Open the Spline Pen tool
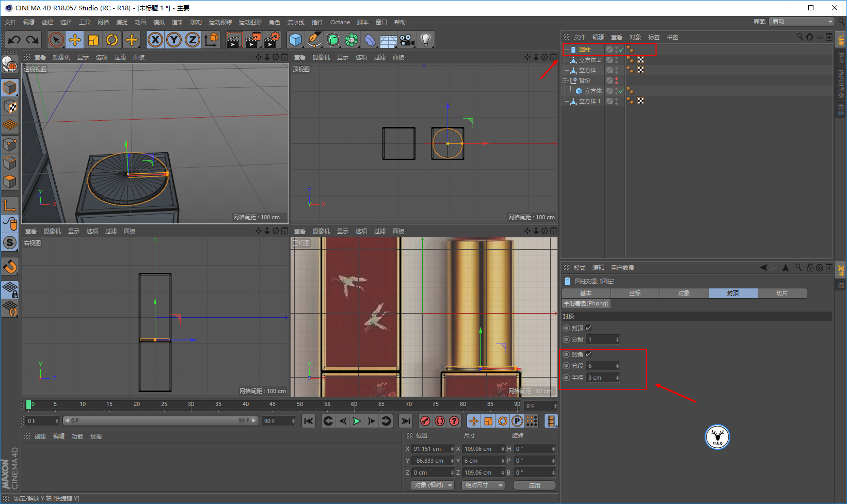This screenshot has height=504, width=847. point(314,40)
